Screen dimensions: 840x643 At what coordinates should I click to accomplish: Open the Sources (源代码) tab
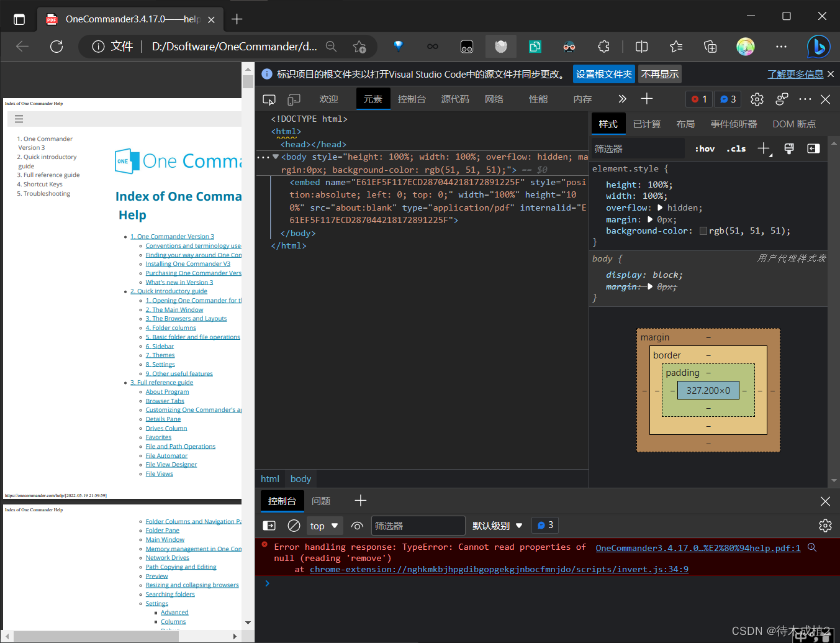click(455, 99)
